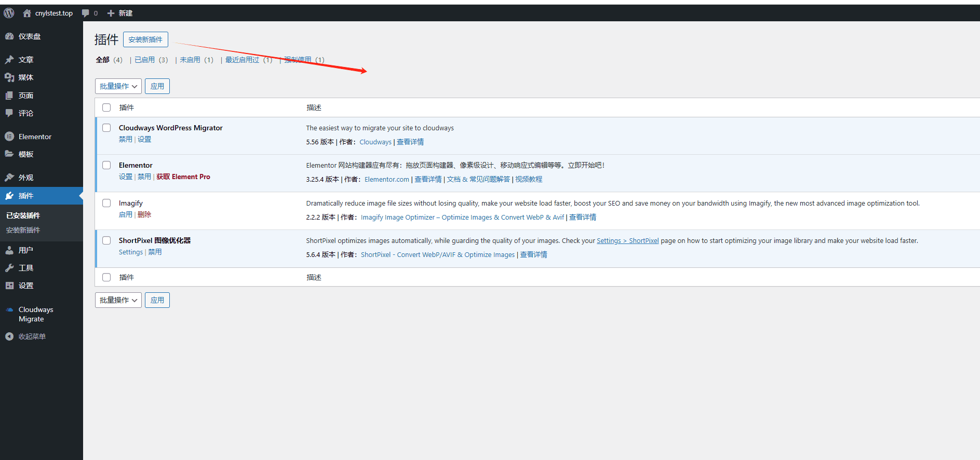Click the 收起菜单 collapse arrow icon
This screenshot has width=980, height=460.
[x=9, y=336]
